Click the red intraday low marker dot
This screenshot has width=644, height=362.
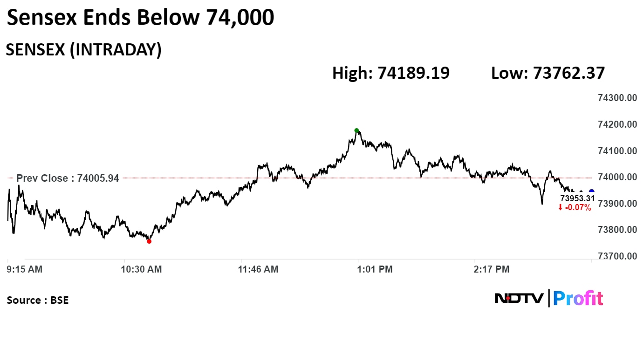pos(149,241)
